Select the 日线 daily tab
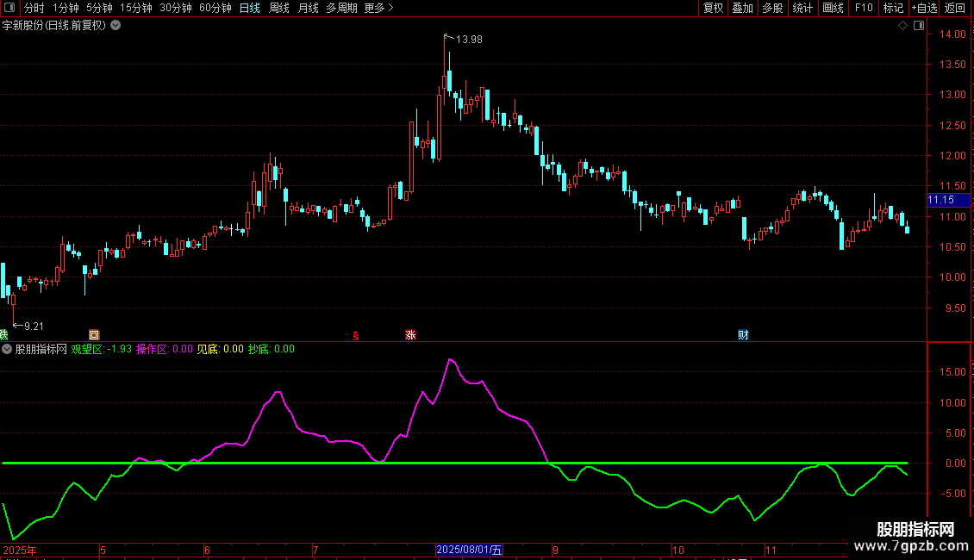 (250, 8)
